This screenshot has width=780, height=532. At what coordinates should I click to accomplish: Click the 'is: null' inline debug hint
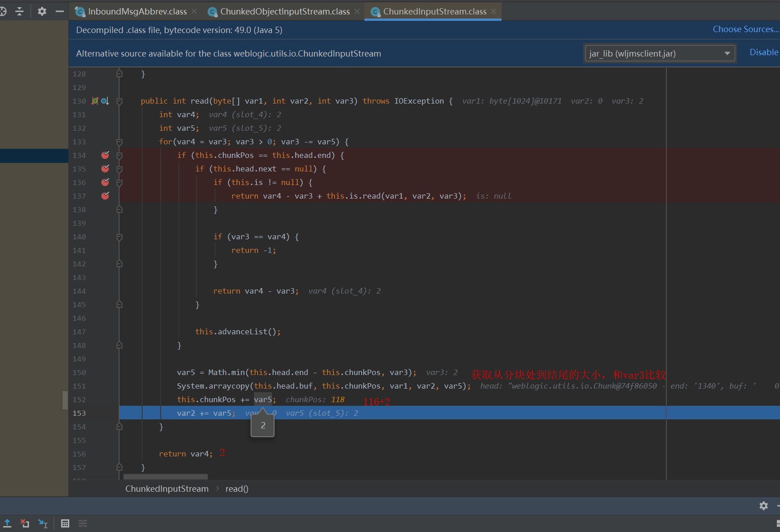click(x=493, y=196)
